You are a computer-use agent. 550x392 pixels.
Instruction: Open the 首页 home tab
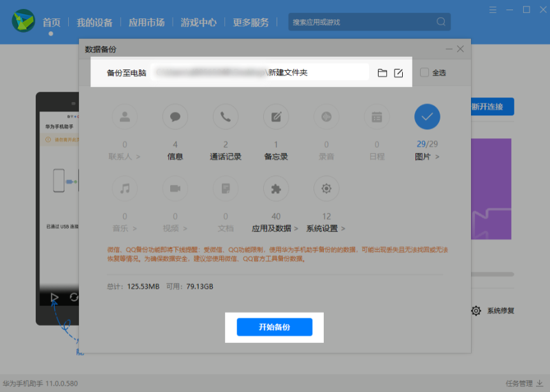coord(51,22)
